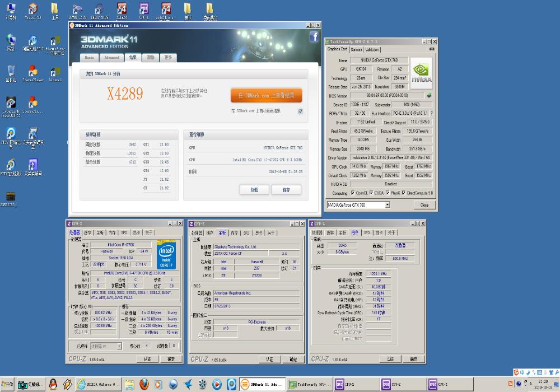Click the Start button
This screenshot has height=392, width=560.
click(7, 384)
